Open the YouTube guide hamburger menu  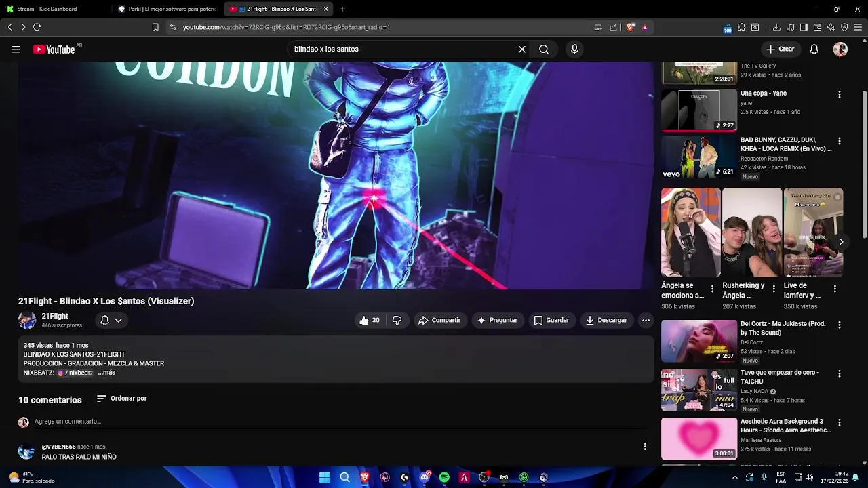pyautogui.click(x=16, y=49)
